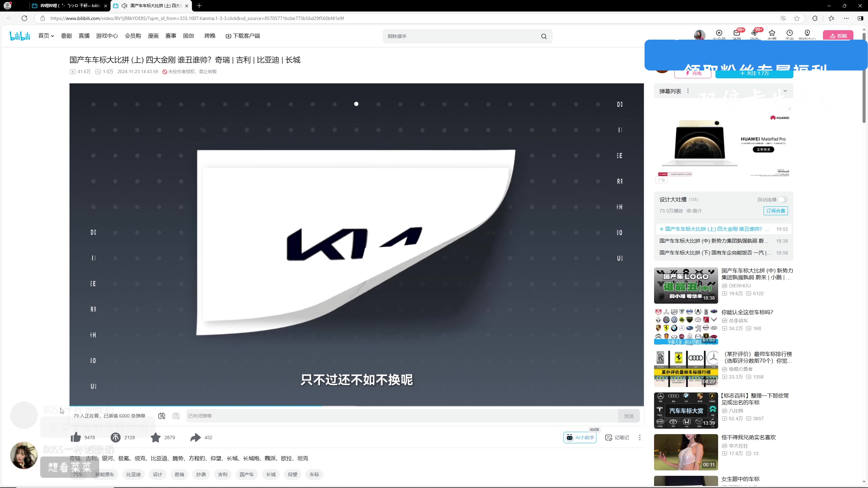
Task: Click the 比亚迪 tag
Action: [x=133, y=474]
